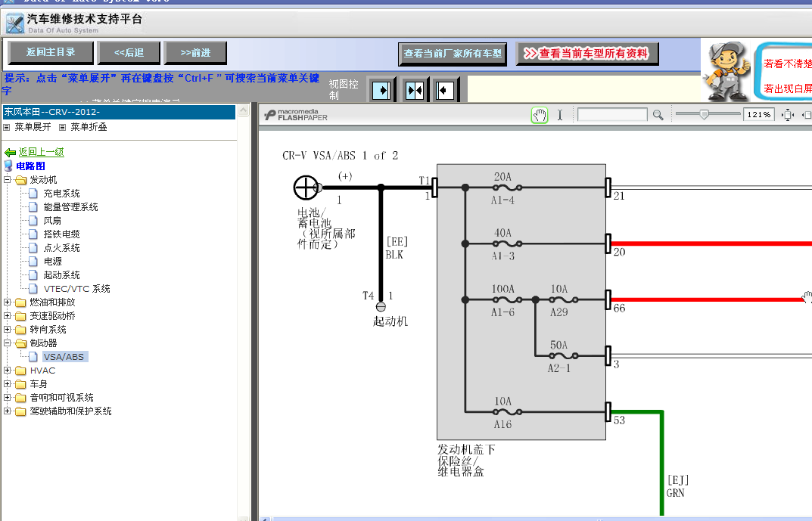812x521 pixels.
Task: Click the 电路图 root label
Action: point(30,166)
